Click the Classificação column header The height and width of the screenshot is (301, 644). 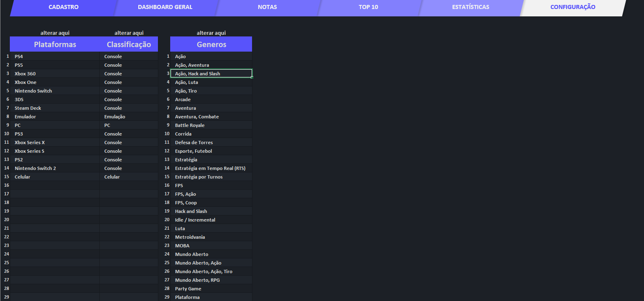click(129, 44)
